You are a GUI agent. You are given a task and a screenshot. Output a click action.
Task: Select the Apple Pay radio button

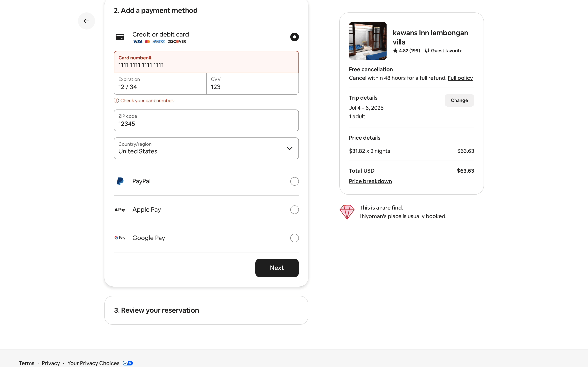tap(294, 210)
